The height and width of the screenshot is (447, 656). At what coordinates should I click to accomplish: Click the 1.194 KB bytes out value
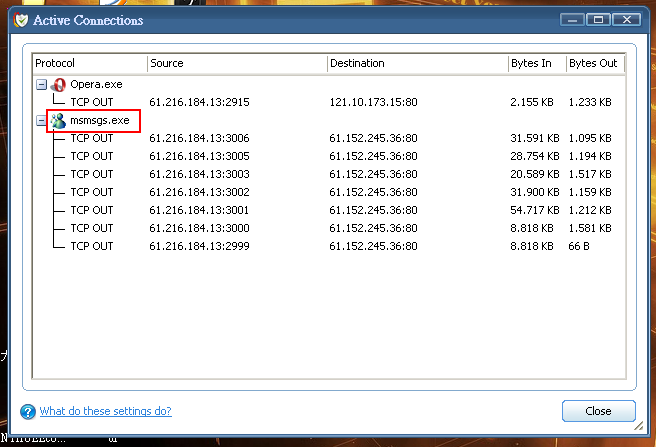tap(590, 156)
